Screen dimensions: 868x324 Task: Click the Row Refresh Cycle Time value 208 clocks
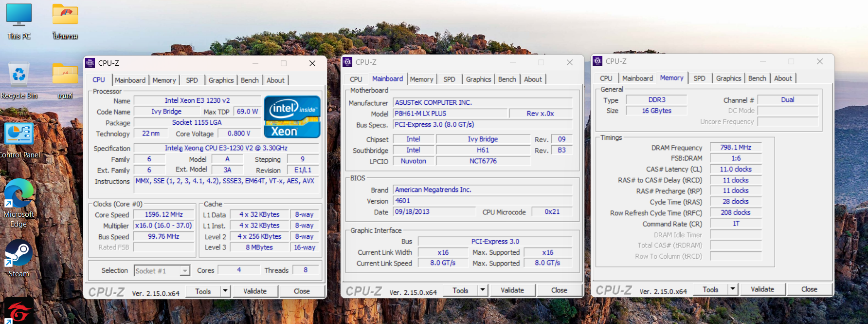[x=736, y=212]
